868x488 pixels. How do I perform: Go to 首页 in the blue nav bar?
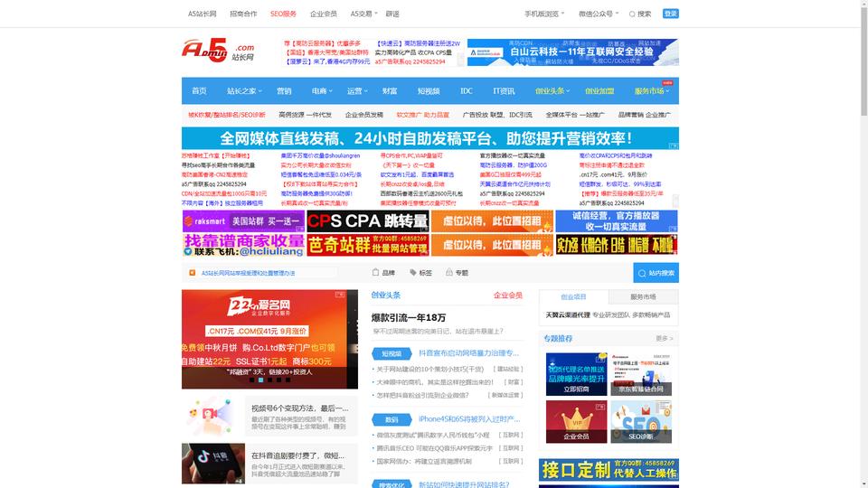click(199, 90)
